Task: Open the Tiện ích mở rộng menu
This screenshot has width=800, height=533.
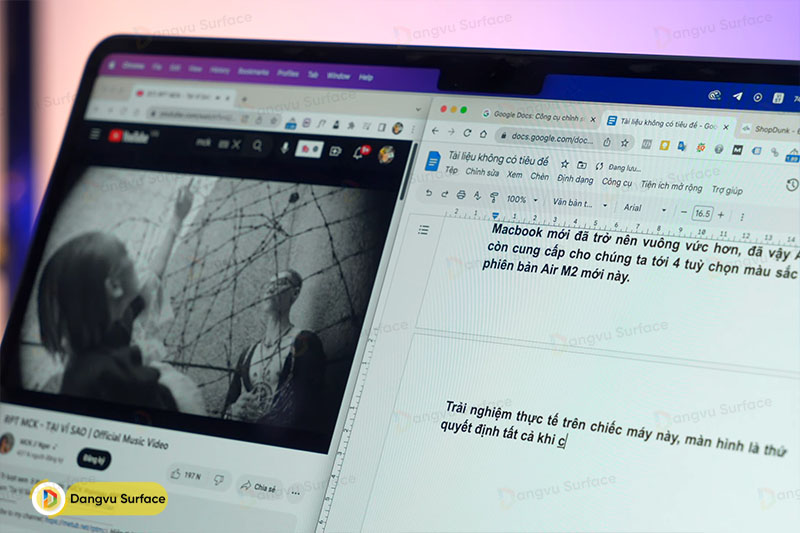Action: click(671, 186)
